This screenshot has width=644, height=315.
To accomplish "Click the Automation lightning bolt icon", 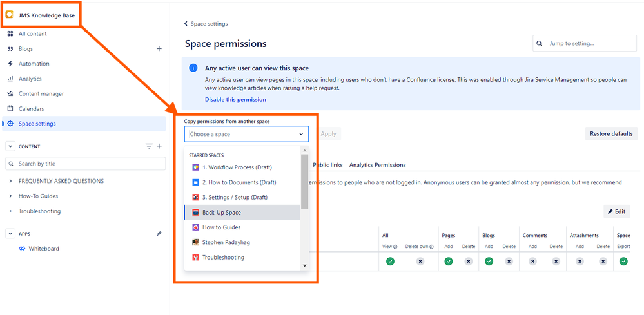I will [11, 64].
